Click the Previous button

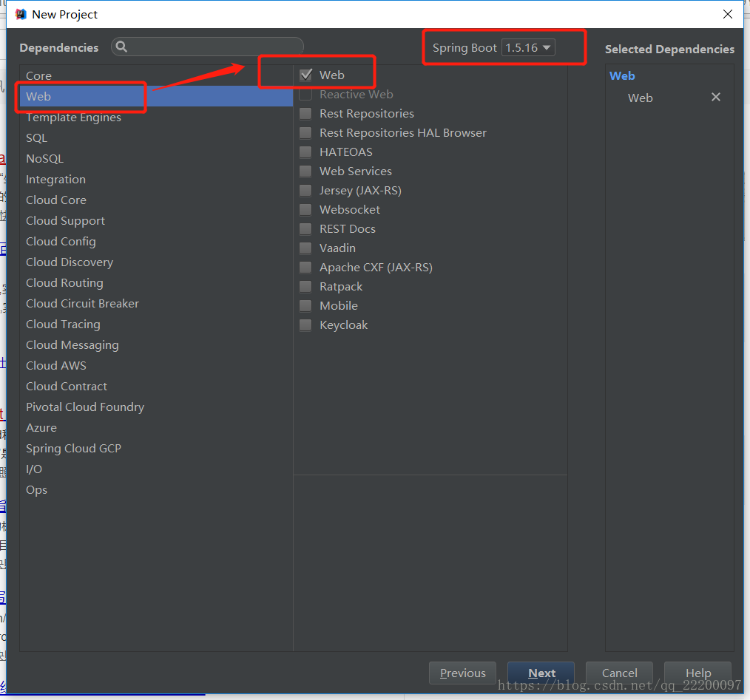tap(462, 673)
